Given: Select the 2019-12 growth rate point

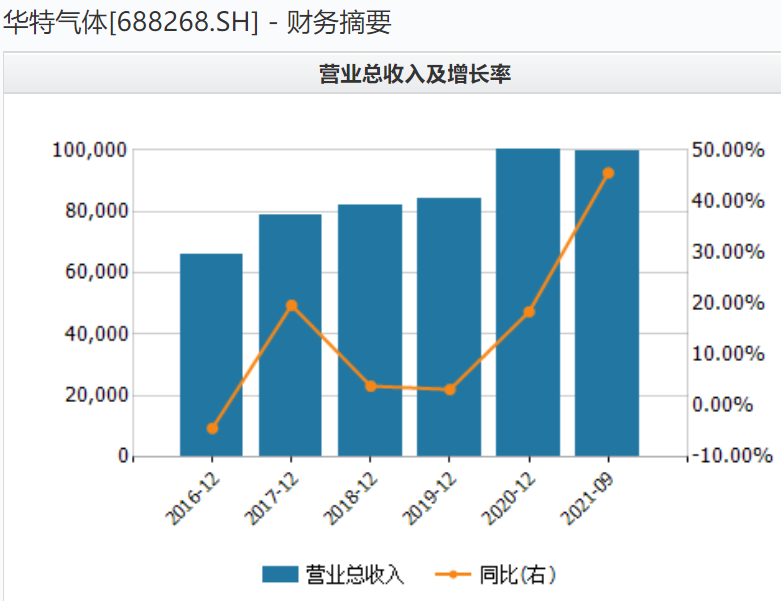Looking at the screenshot, I should pos(450,390).
